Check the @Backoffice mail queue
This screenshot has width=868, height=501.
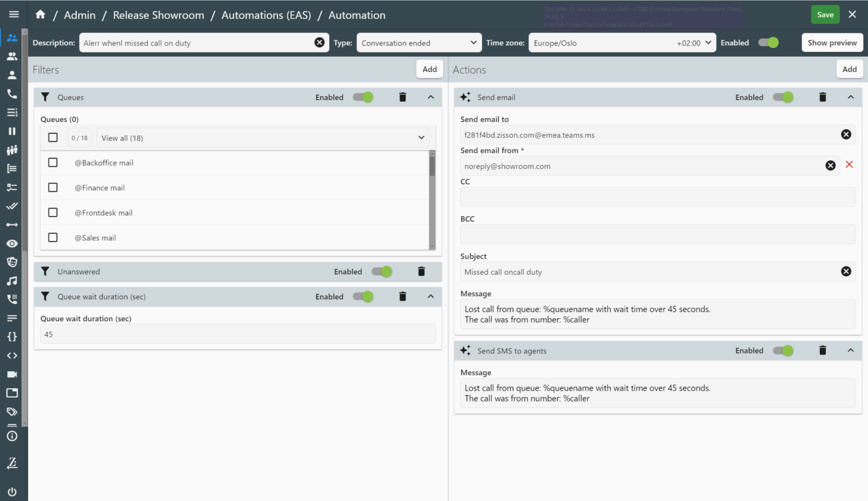tap(53, 163)
